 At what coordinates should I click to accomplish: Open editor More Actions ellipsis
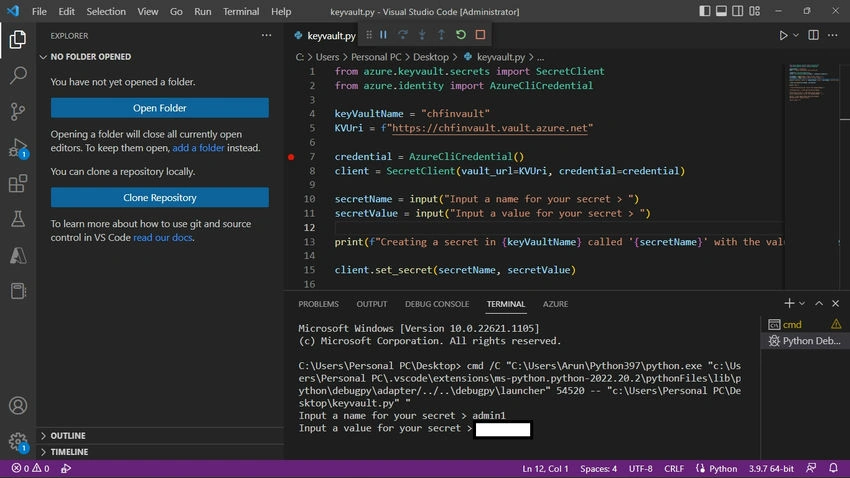833,35
